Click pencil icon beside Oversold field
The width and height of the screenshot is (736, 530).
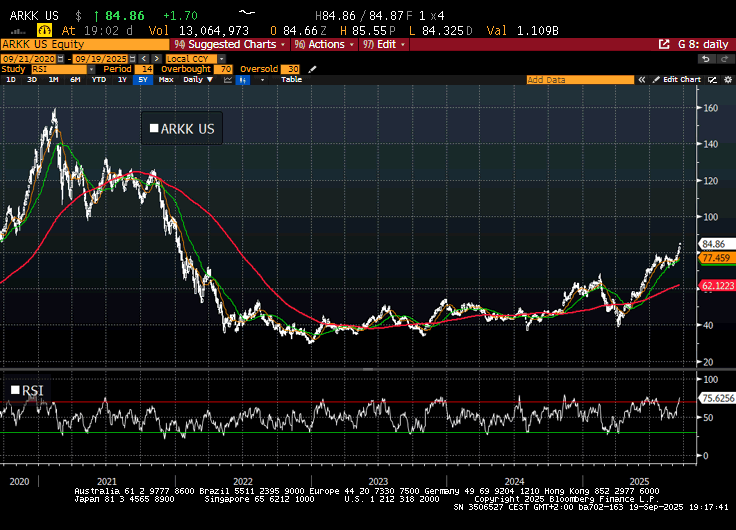tap(312, 69)
